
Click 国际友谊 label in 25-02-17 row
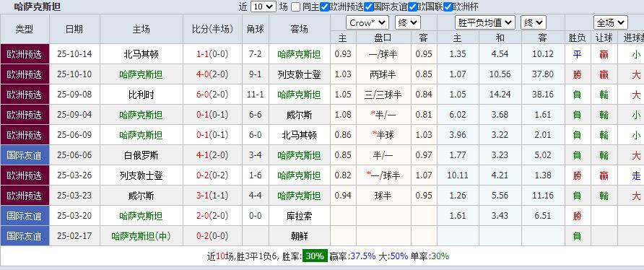(x=25, y=236)
